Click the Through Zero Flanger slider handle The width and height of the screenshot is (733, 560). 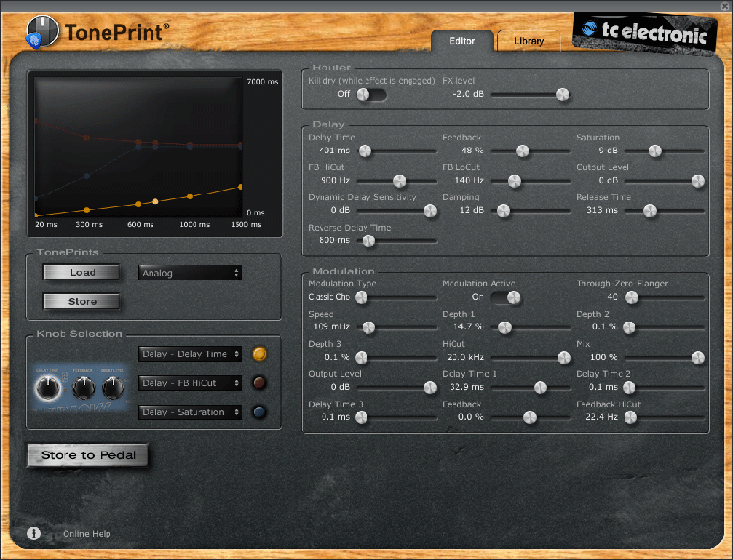point(631,297)
